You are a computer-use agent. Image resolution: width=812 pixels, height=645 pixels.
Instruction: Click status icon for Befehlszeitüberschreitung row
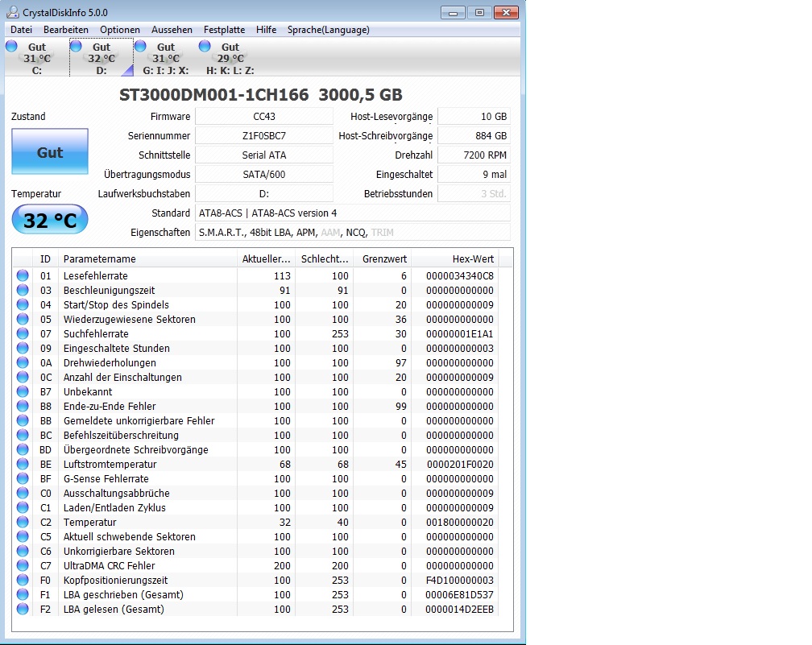point(23,435)
